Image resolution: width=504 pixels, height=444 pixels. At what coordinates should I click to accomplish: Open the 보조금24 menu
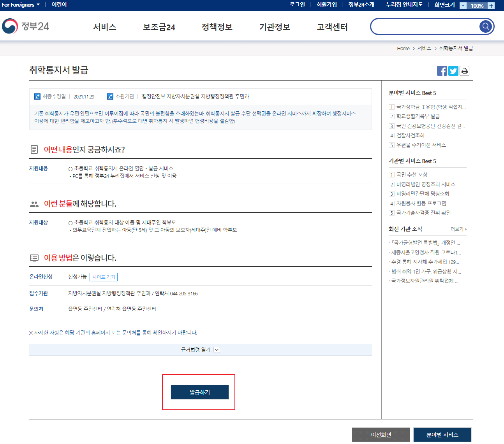pos(159,27)
